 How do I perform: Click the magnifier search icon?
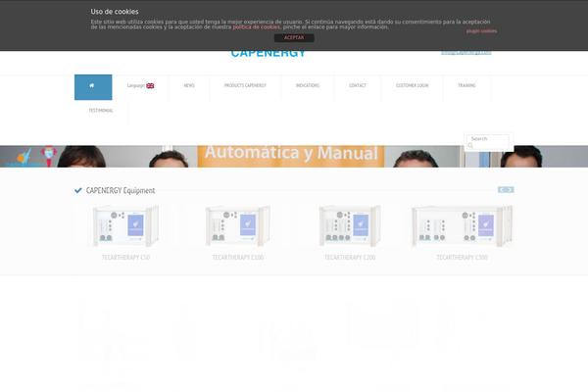tap(470, 146)
